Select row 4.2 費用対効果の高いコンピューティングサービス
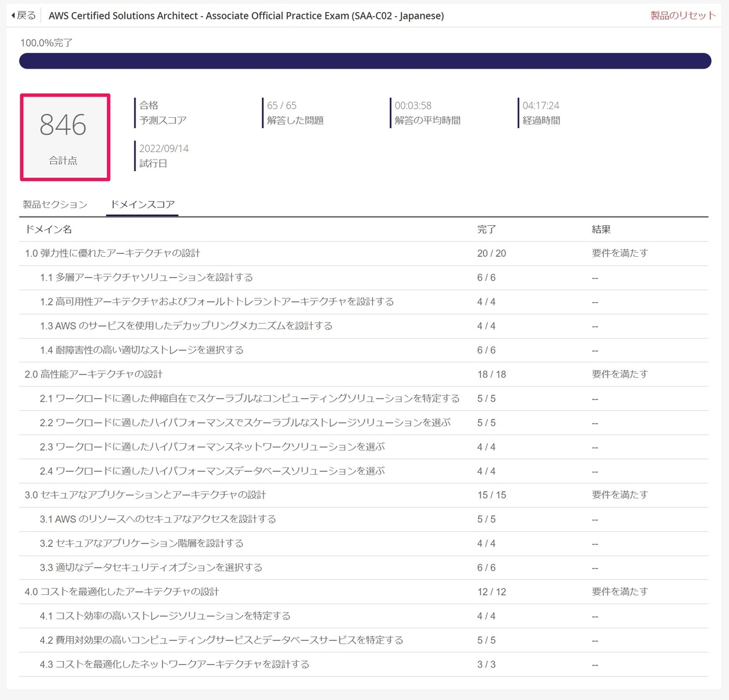The image size is (729, 700). click(364, 640)
